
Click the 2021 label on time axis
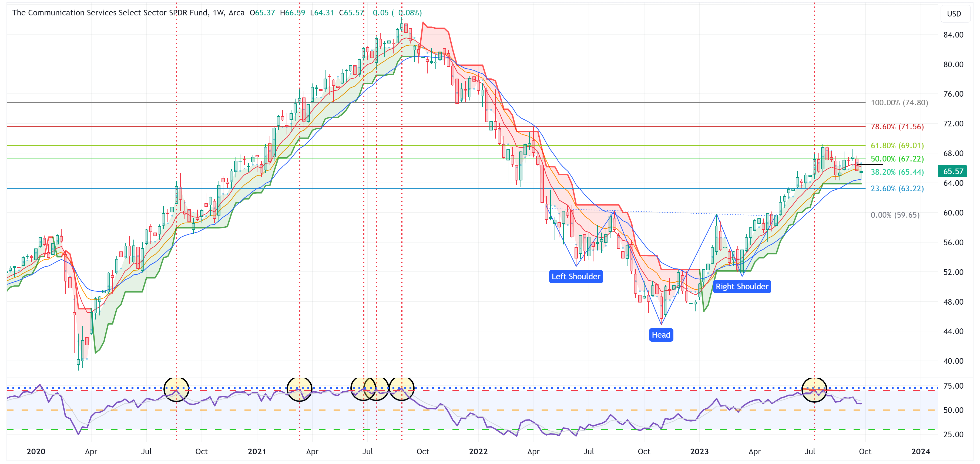[257, 452]
